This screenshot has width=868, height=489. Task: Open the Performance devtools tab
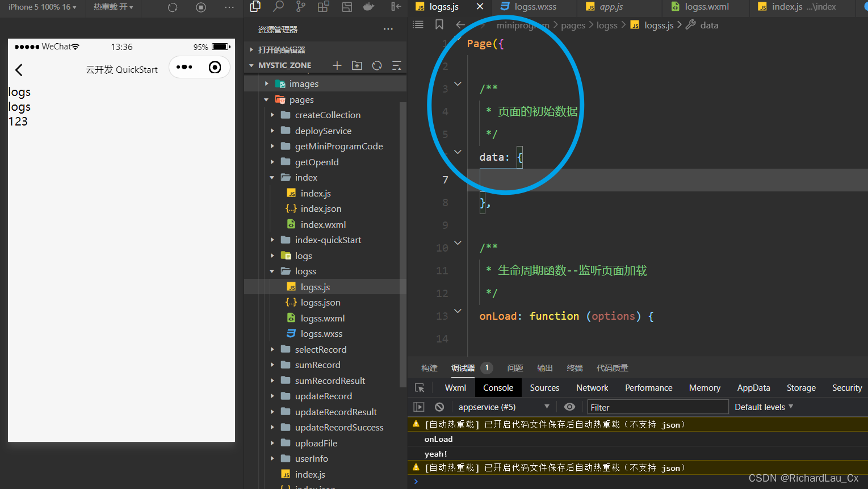click(x=648, y=388)
